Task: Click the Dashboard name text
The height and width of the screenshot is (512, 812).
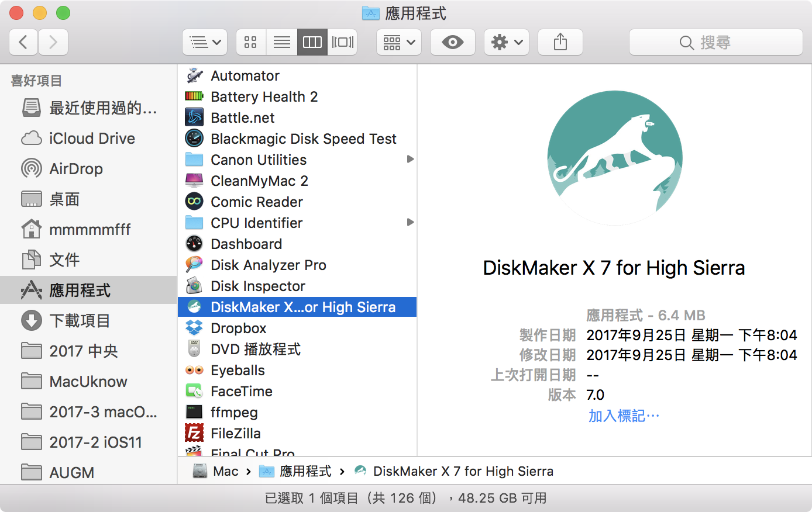Action: pos(246,244)
